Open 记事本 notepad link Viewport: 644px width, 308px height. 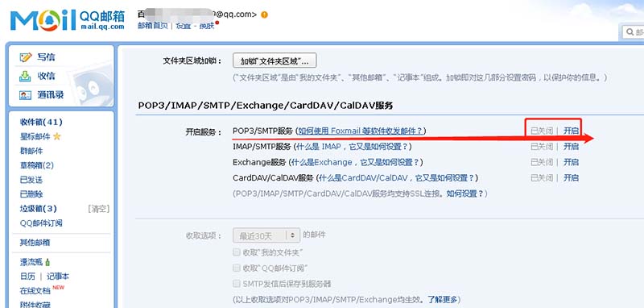58,277
